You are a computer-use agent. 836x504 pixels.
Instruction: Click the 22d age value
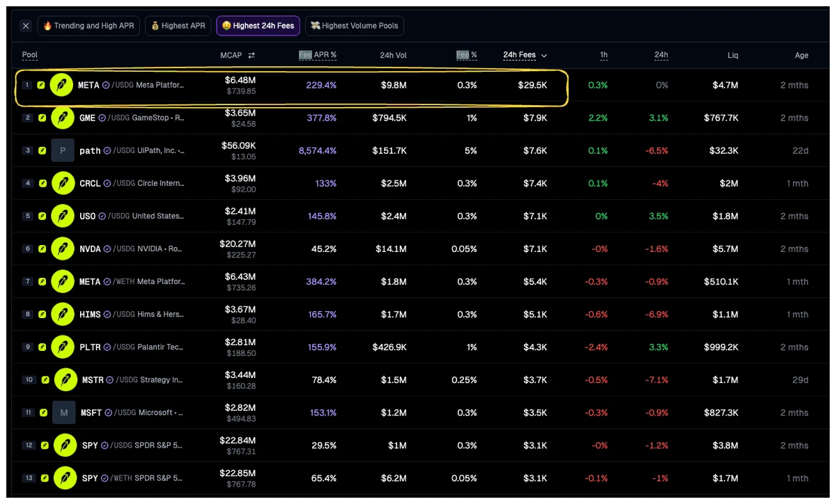tap(801, 150)
